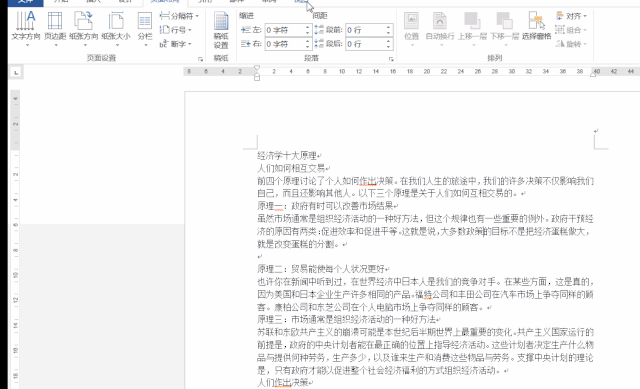Increase 段后 spacing with up stepper
Viewport: 640px width, 389px height.
[389, 41]
